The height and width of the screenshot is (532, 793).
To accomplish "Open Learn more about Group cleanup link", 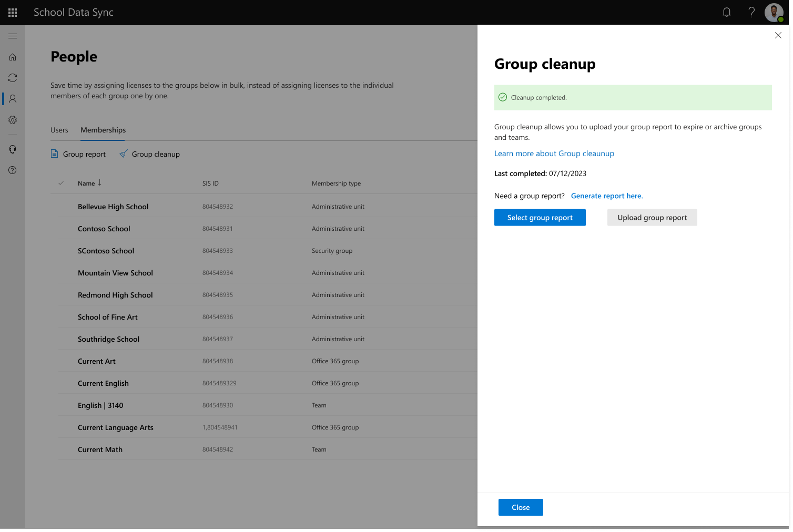I will click(x=554, y=154).
